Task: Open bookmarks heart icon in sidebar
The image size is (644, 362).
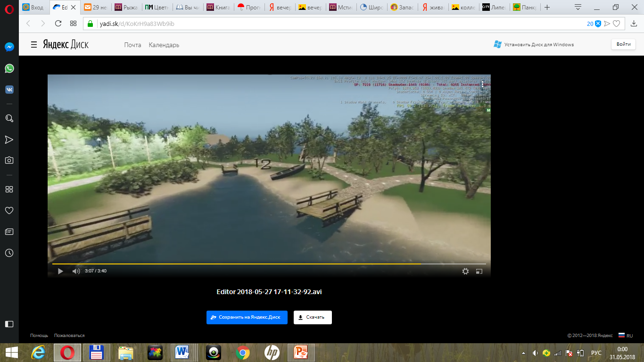Action: coord(9,210)
